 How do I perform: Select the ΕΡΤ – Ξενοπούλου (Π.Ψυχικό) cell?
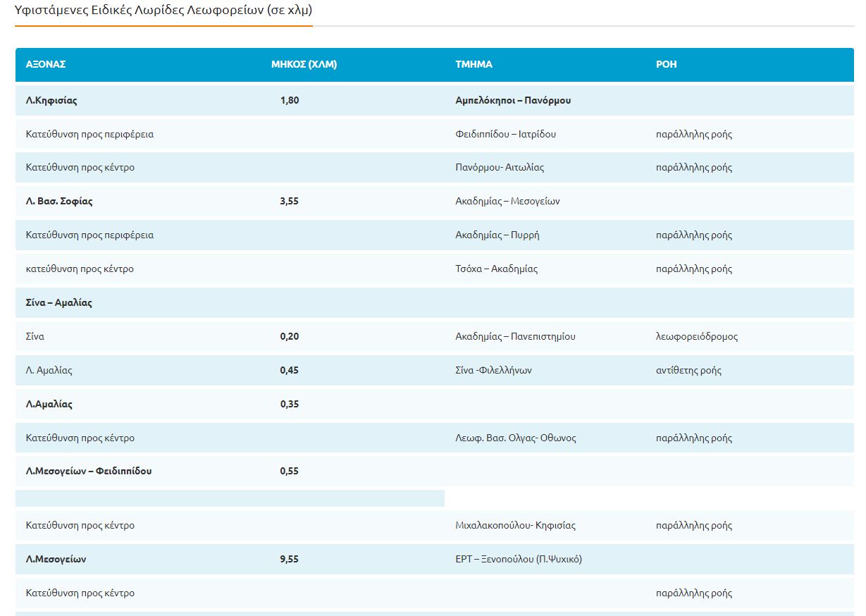pos(519,560)
